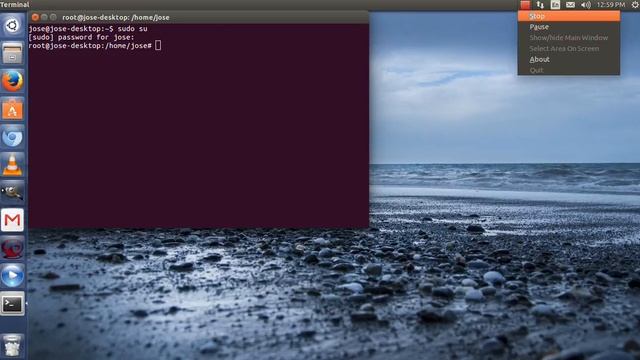Select the Terminal launcher icon
This screenshot has width=640, height=360.
click(12, 304)
